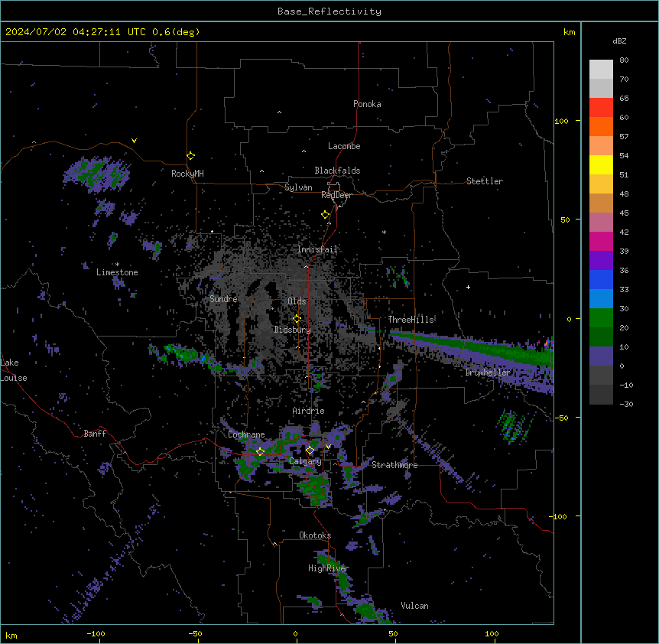Select the purple swatch between 39 and 36 dBZ
The width and height of the screenshot is (659, 644).
click(x=601, y=261)
